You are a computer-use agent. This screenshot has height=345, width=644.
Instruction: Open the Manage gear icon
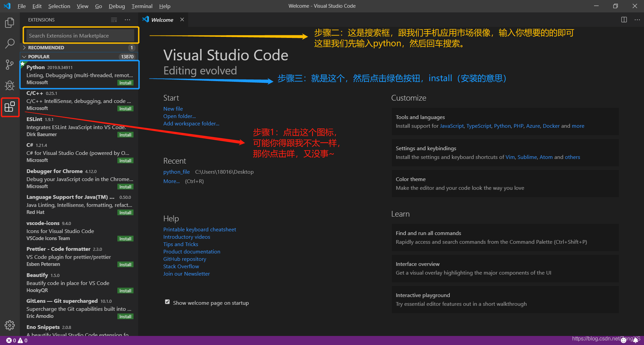coord(10,325)
